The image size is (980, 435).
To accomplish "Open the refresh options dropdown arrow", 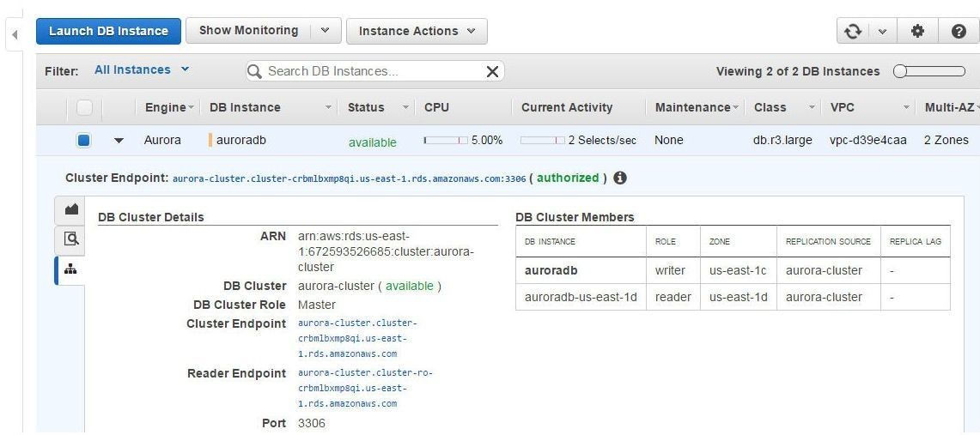I will pos(882,31).
